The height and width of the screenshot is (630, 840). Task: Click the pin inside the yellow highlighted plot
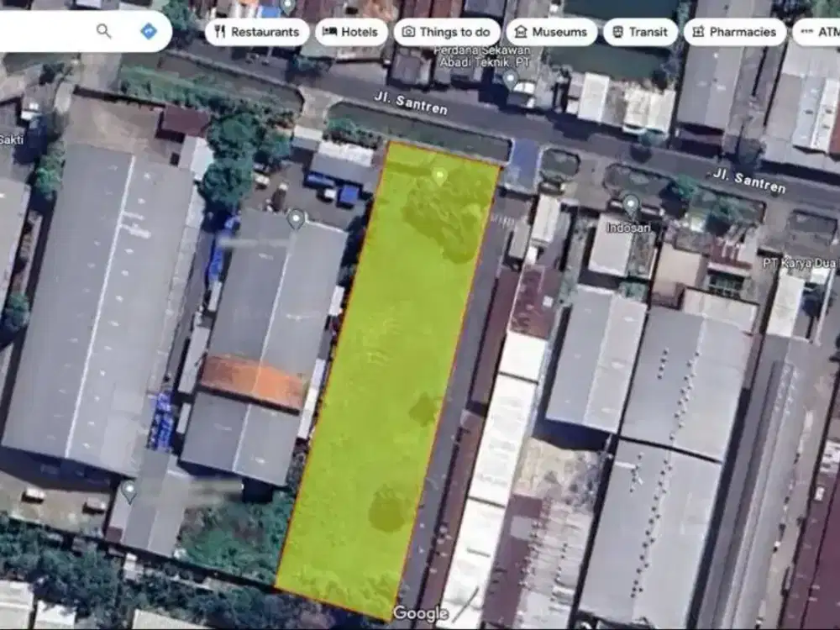438,176
